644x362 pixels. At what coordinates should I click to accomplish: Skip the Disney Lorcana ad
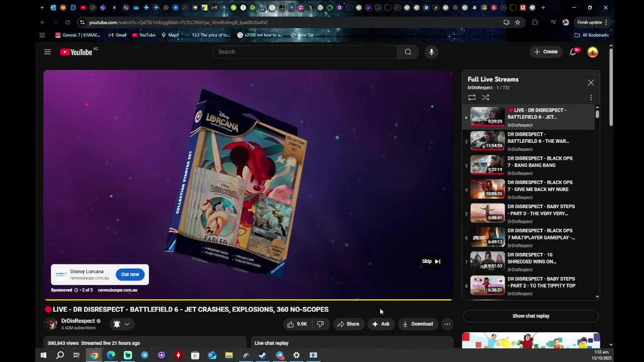coord(431,261)
